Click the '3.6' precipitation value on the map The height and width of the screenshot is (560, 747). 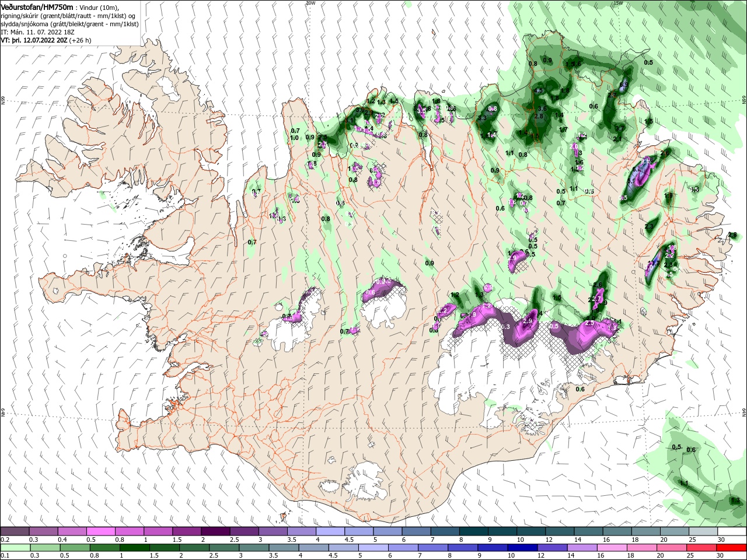542,108
